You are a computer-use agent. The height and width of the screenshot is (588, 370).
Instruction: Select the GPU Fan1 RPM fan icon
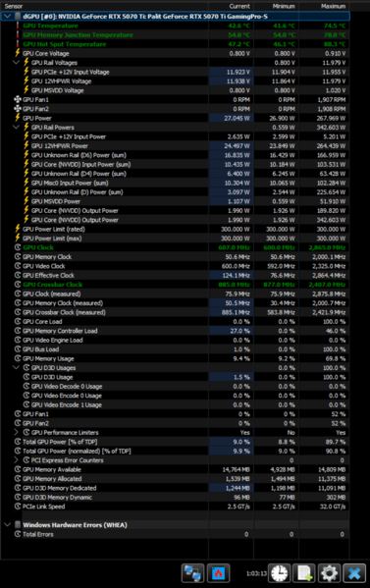(18, 99)
